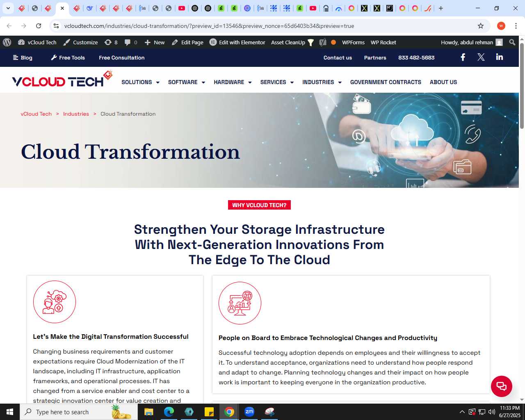525x420 pixels.
Task: Click Windows Start button
Action: [10, 412]
